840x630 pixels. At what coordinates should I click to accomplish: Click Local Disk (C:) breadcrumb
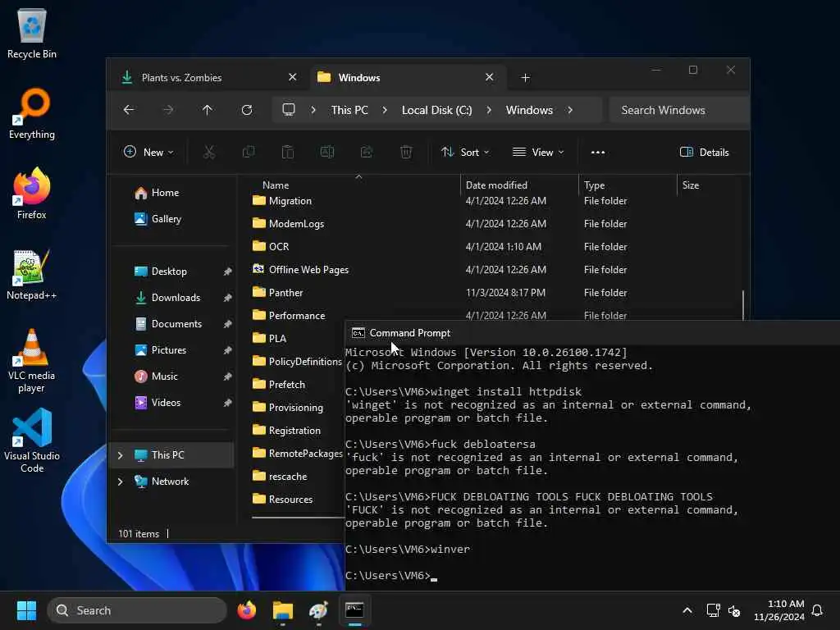(436, 110)
